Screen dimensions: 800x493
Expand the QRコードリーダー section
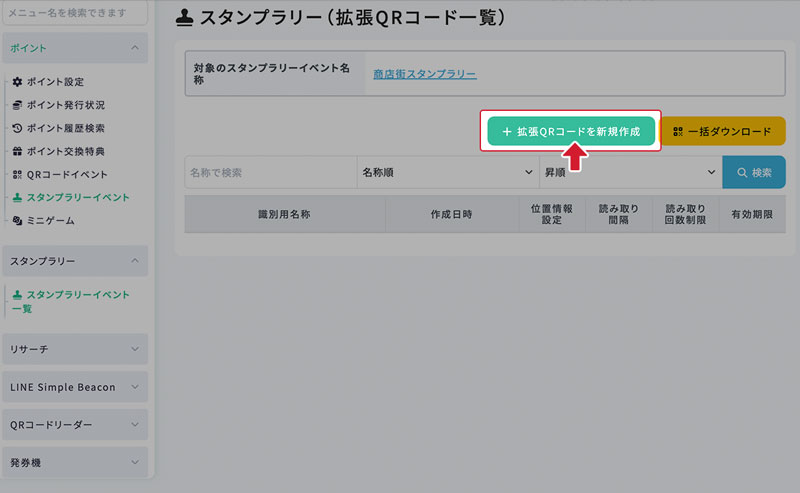134,425
